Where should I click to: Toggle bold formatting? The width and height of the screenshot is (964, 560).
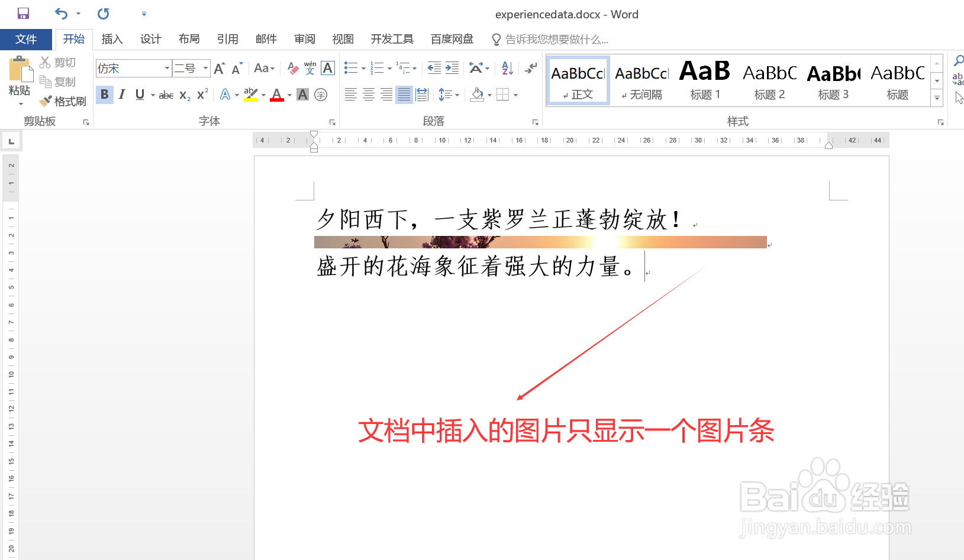(104, 95)
